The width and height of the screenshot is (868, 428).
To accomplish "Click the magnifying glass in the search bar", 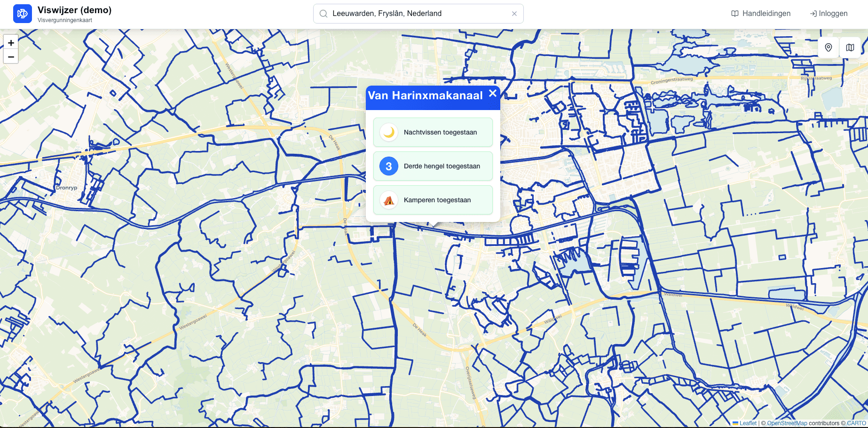I will (x=323, y=14).
